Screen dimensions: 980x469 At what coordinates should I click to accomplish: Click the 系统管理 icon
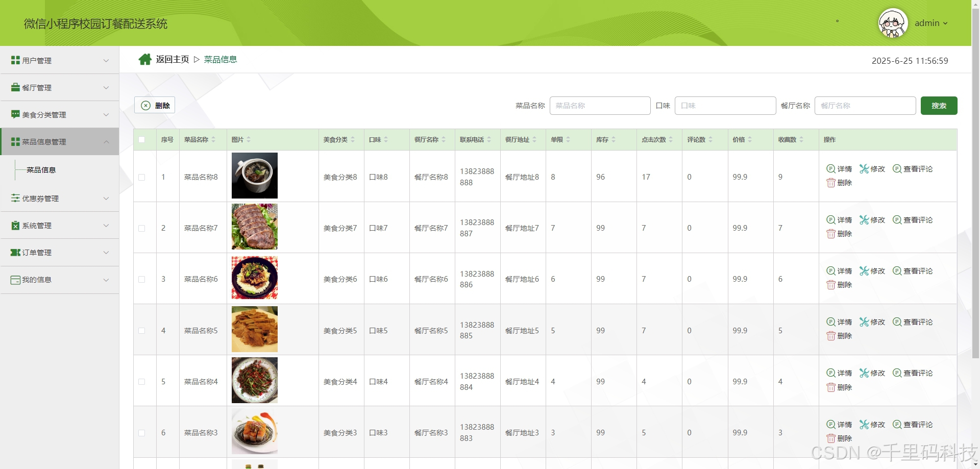pos(15,225)
